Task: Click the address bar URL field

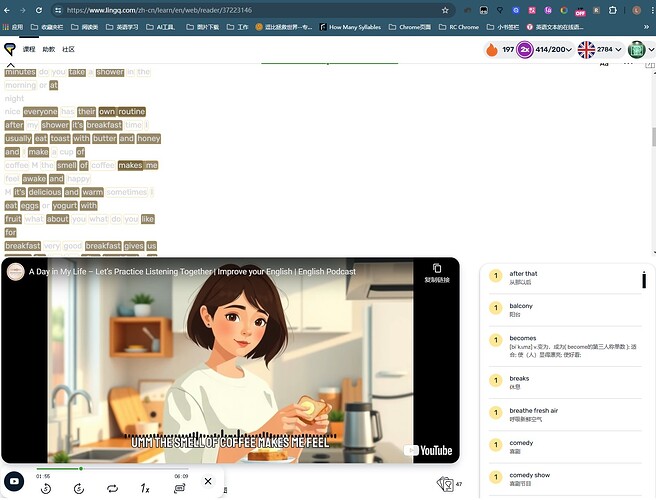Action: point(251,10)
